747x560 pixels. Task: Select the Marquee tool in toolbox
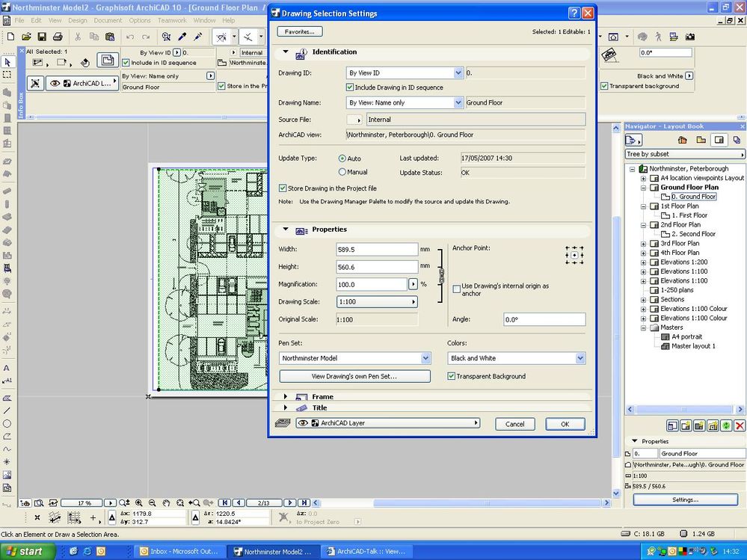[x=7, y=75]
